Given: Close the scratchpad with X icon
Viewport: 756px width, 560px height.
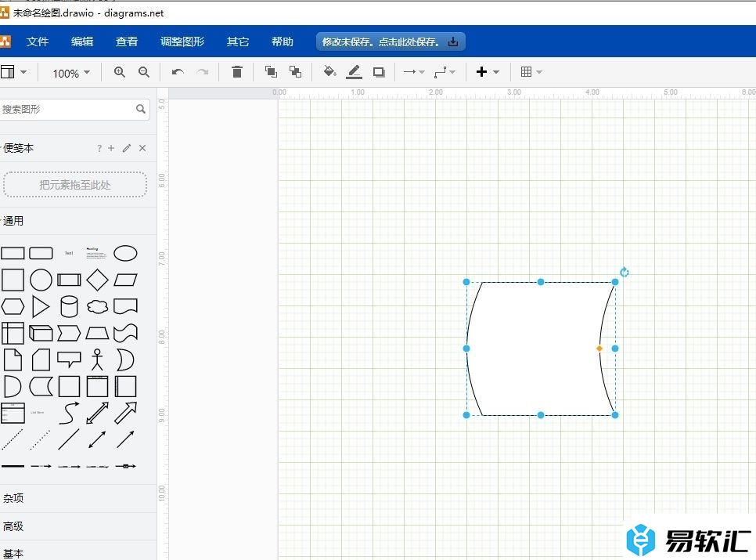Looking at the screenshot, I should tap(142, 148).
